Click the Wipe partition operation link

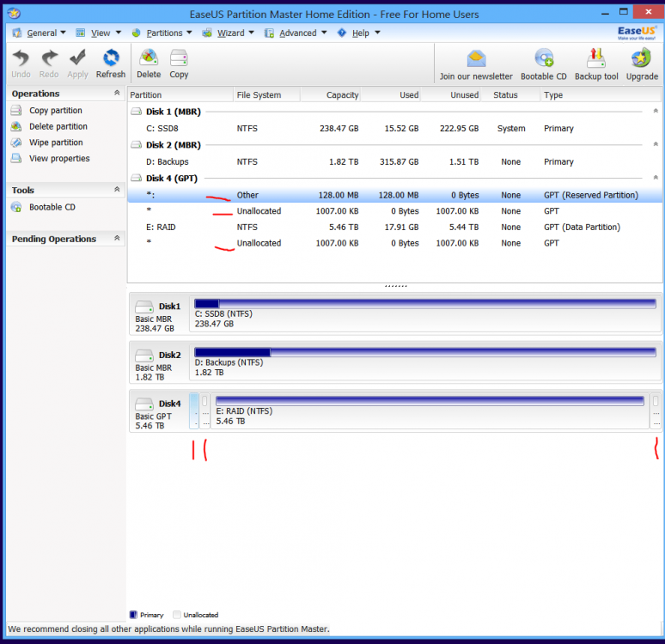click(x=56, y=143)
